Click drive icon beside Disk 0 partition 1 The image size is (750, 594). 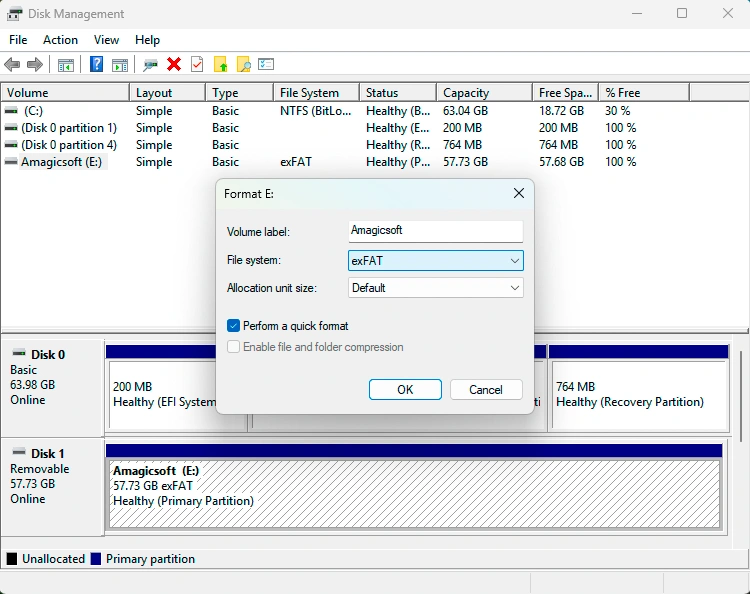[11, 128]
